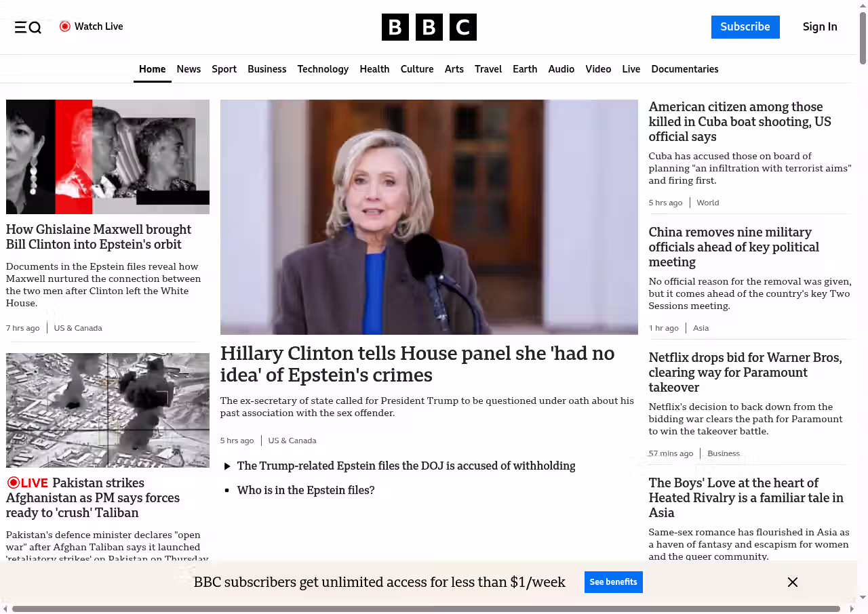This screenshot has width=868, height=614.
Task: Click the Watch Live red record icon
Action: (x=65, y=26)
